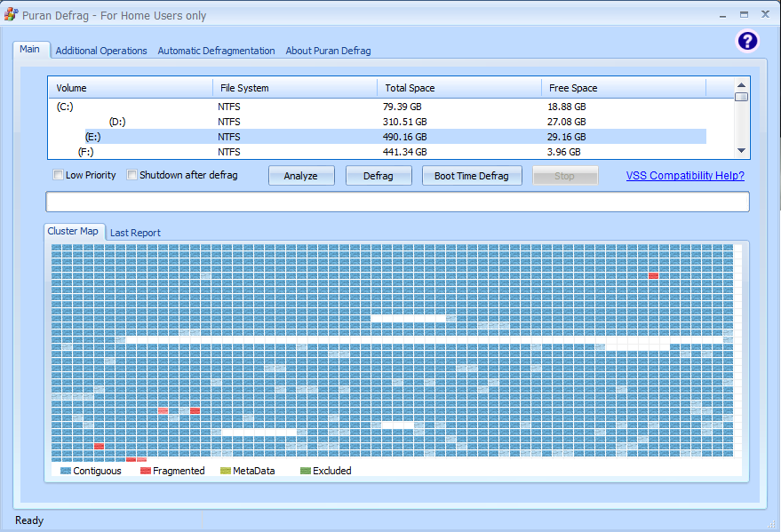This screenshot has width=781, height=532.
Task: Open the Additional Operations tab
Action: pos(101,51)
